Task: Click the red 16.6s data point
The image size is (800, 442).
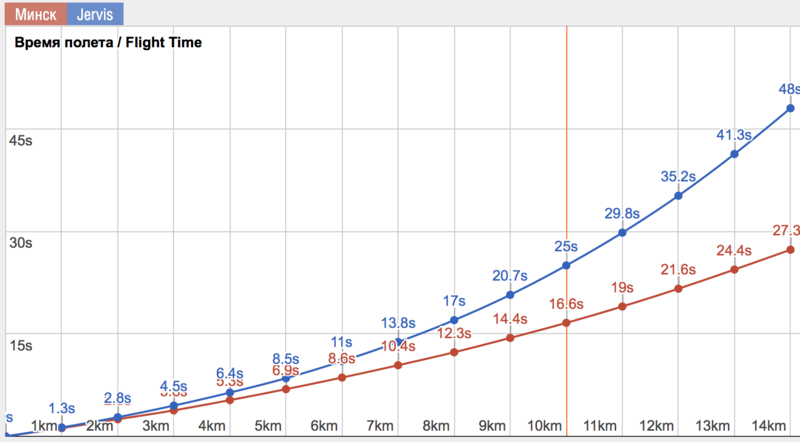Action: pyautogui.click(x=566, y=323)
